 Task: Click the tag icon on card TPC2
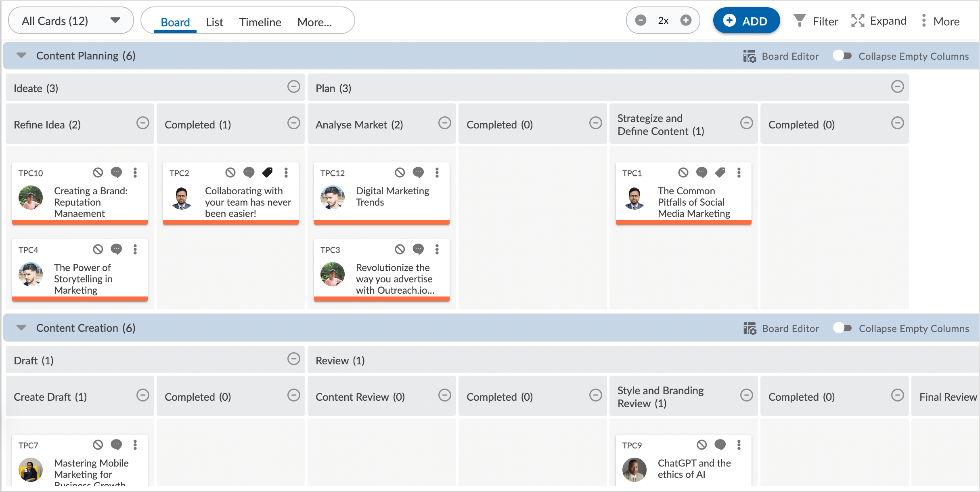pyautogui.click(x=268, y=172)
